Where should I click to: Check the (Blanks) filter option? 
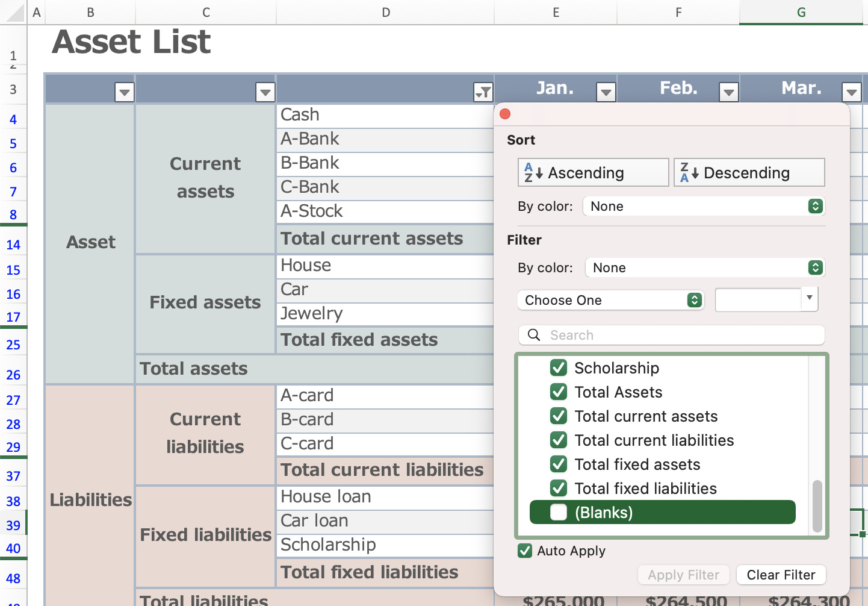tap(559, 512)
